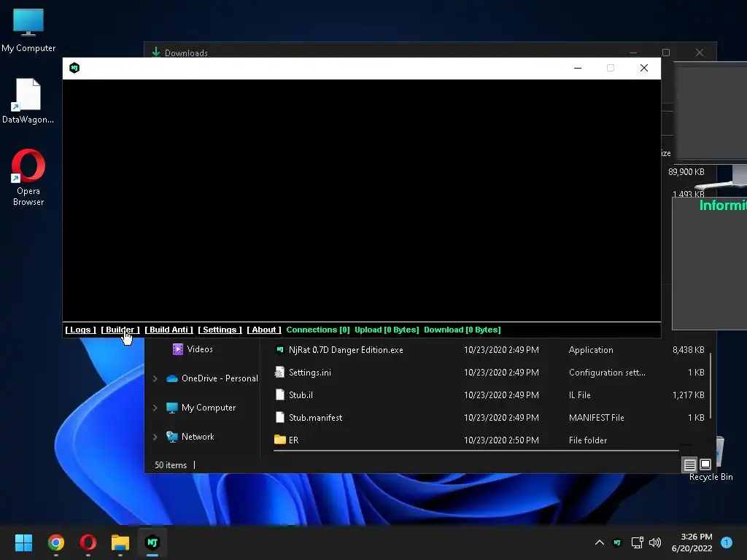This screenshot has width=747, height=560.
Task: Show hidden system tray icons
Action: tap(600, 542)
